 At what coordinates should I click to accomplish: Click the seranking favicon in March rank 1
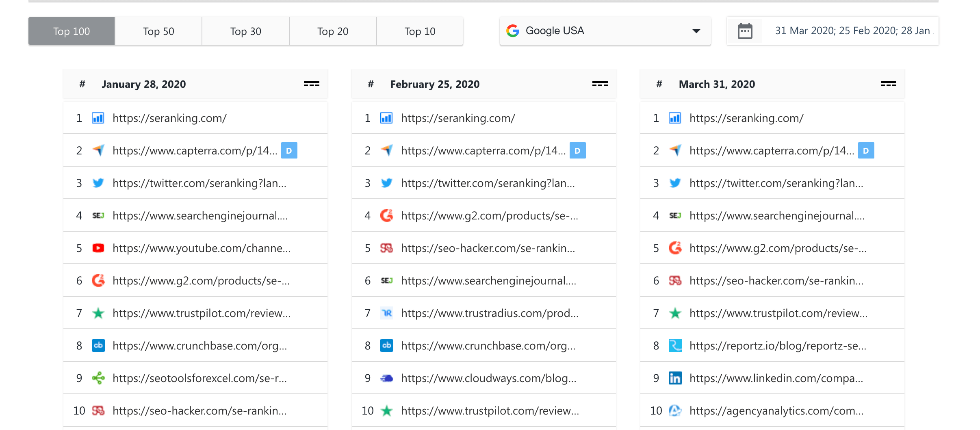(x=675, y=118)
